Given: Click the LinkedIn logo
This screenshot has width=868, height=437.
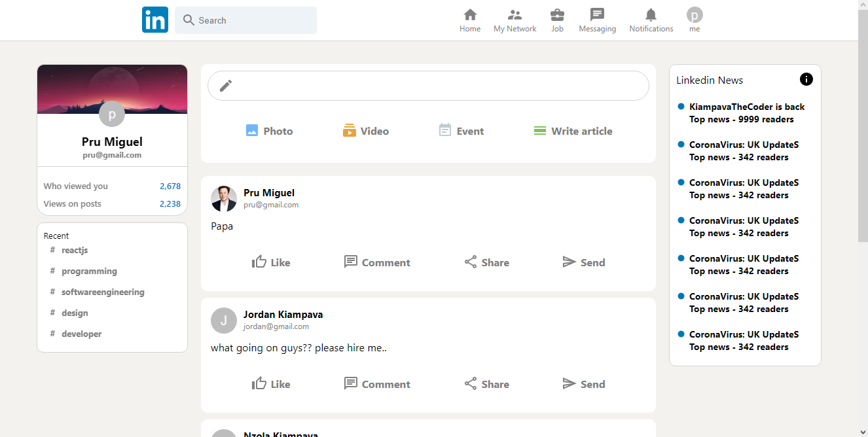Looking at the screenshot, I should [x=154, y=20].
